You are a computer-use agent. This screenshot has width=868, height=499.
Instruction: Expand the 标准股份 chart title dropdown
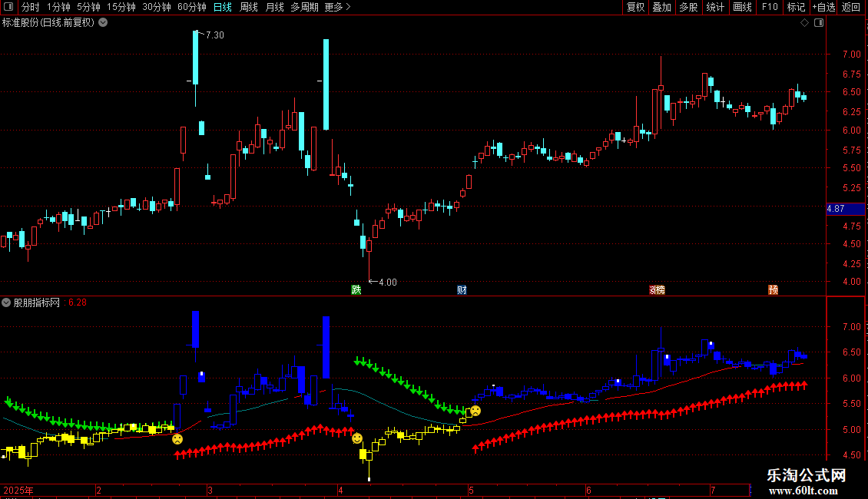(103, 23)
